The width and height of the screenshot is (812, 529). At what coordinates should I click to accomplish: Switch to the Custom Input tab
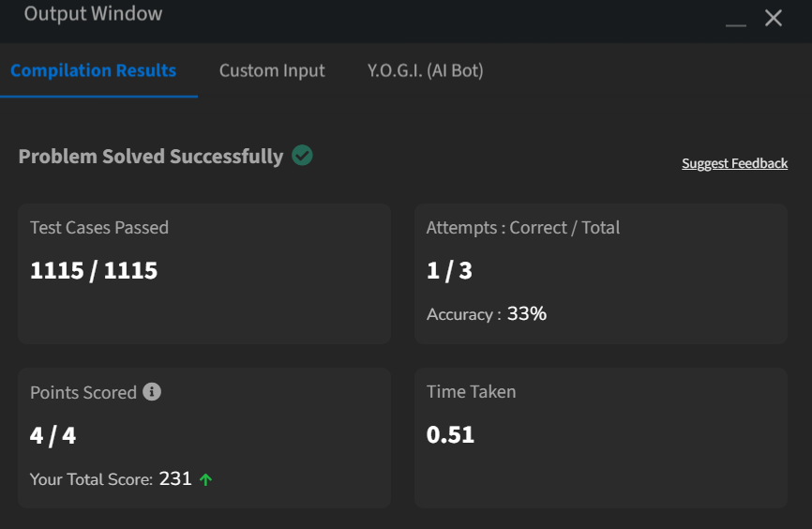272,70
